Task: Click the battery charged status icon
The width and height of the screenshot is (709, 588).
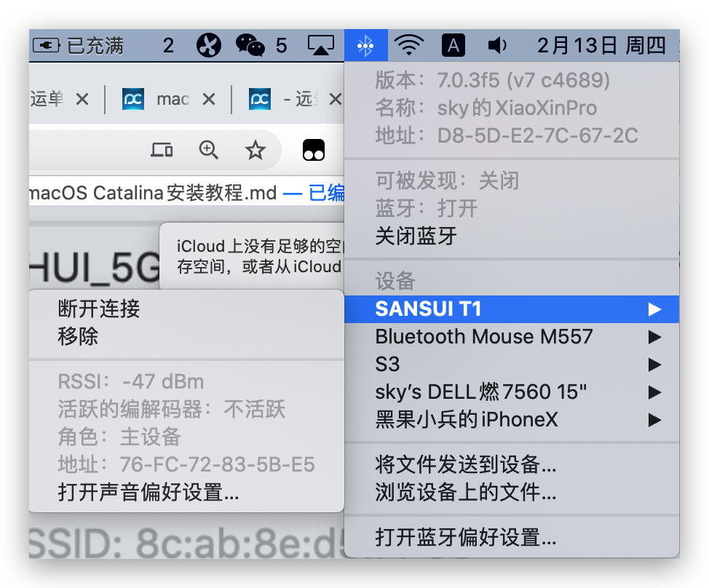Action: [x=46, y=46]
